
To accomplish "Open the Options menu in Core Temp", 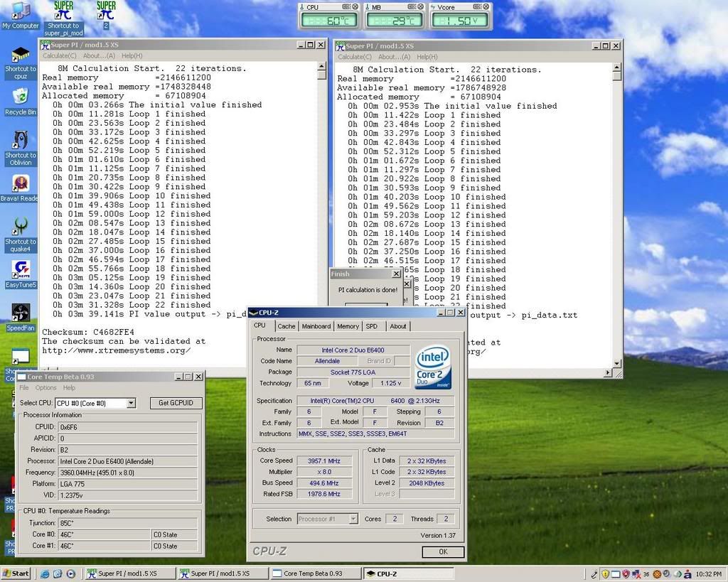I will click(45, 388).
